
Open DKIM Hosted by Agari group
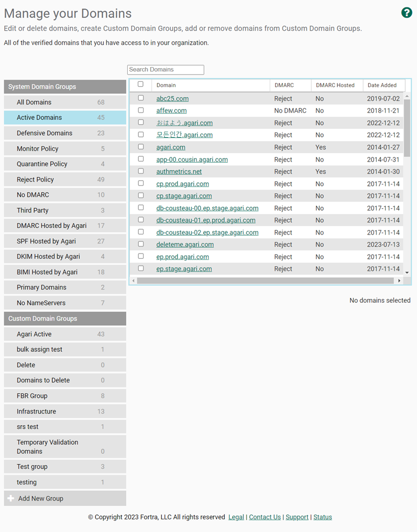[65, 257]
